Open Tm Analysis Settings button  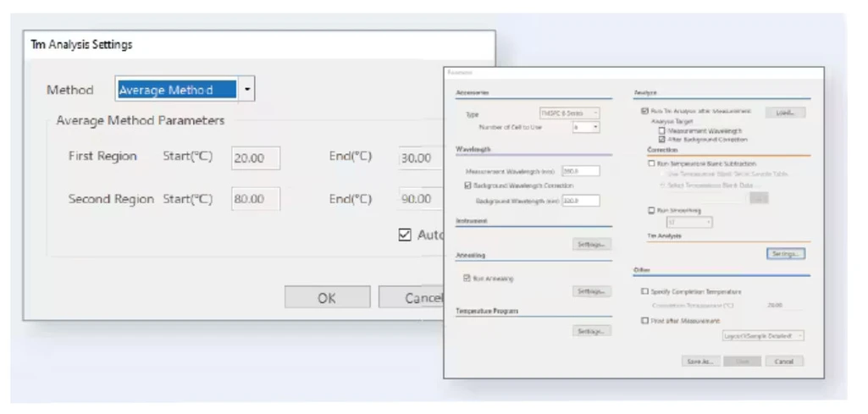(x=785, y=253)
